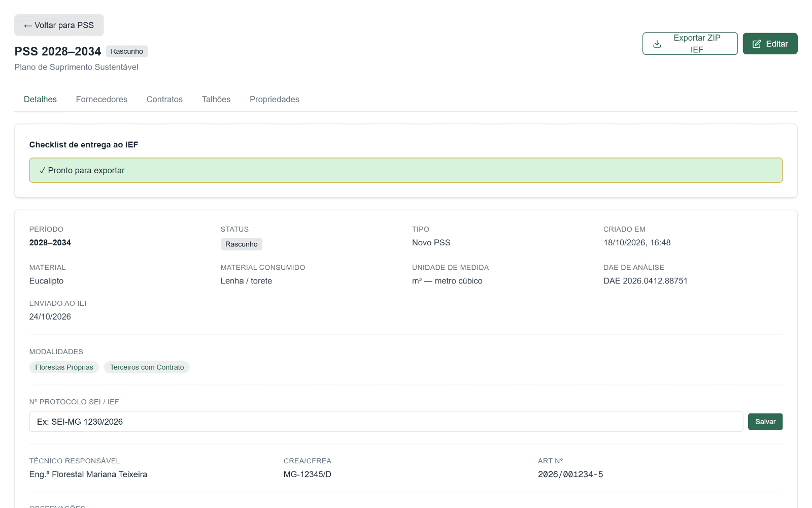The height and width of the screenshot is (508, 812).
Task: Click the download icon in Exportar ZIP button
Action: pyautogui.click(x=657, y=44)
